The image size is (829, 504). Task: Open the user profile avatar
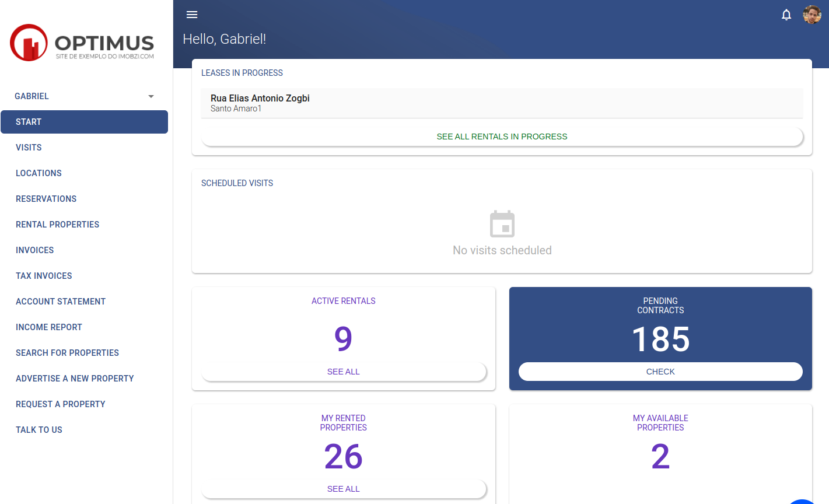811,15
